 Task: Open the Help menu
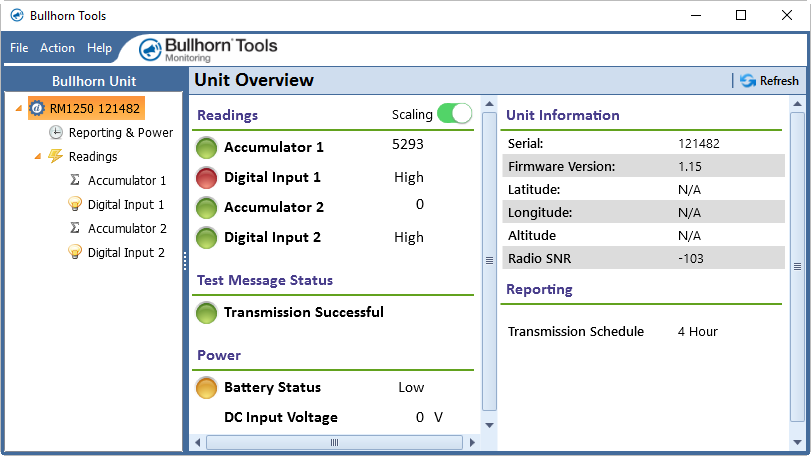[99, 48]
